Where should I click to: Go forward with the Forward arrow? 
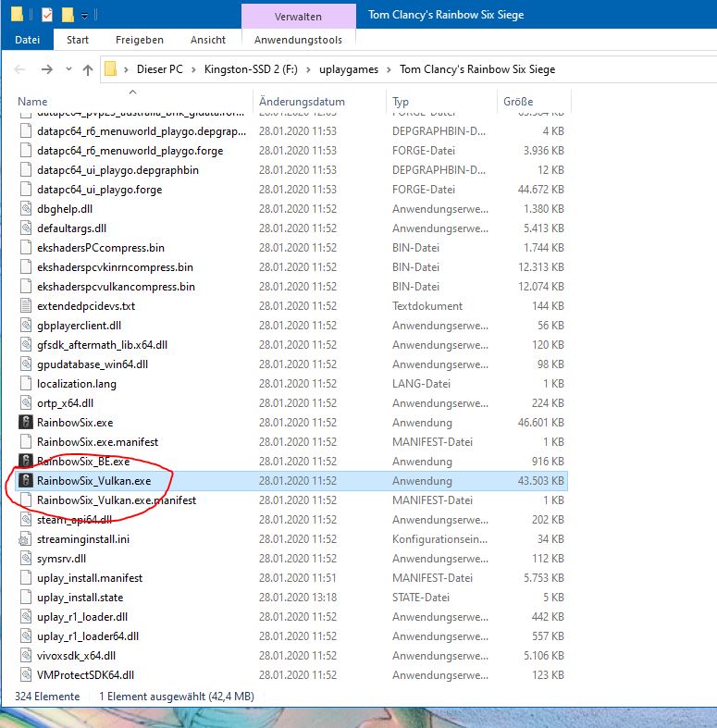(47, 69)
